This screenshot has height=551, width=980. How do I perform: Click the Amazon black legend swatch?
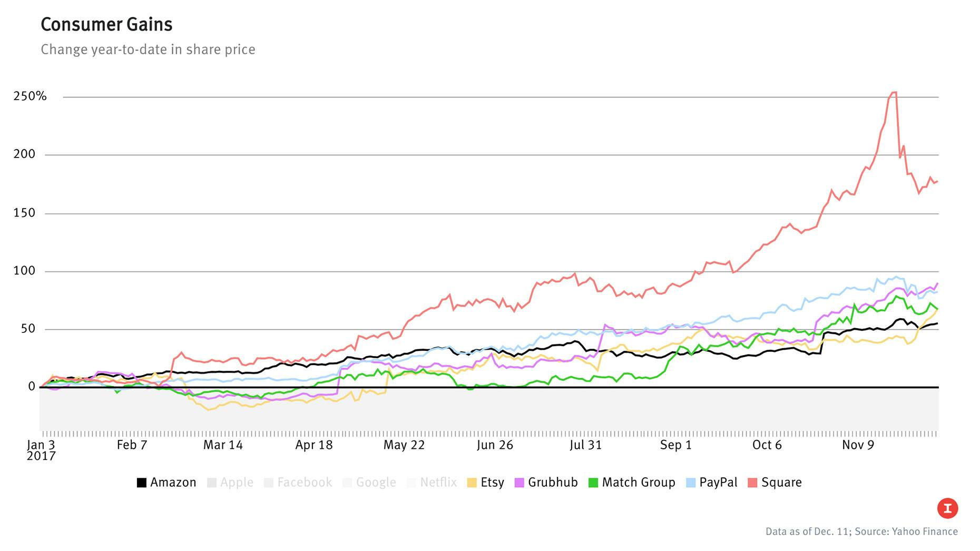(x=142, y=483)
